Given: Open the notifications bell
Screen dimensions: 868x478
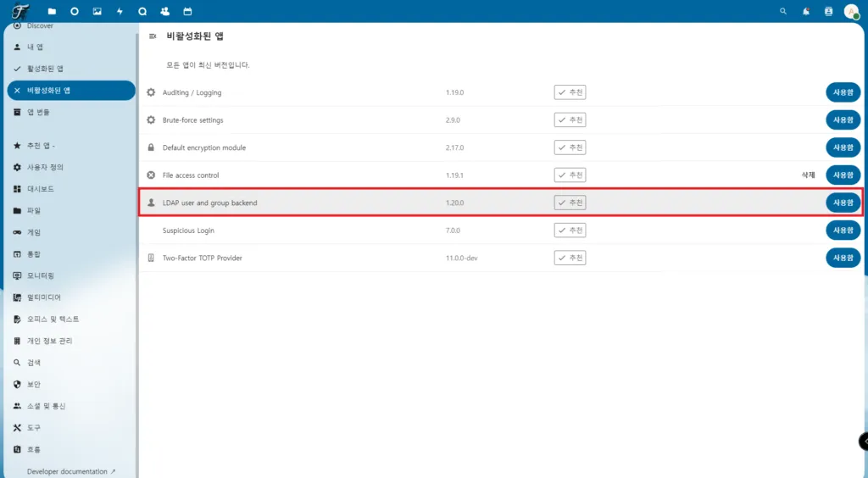Looking at the screenshot, I should 806,11.
